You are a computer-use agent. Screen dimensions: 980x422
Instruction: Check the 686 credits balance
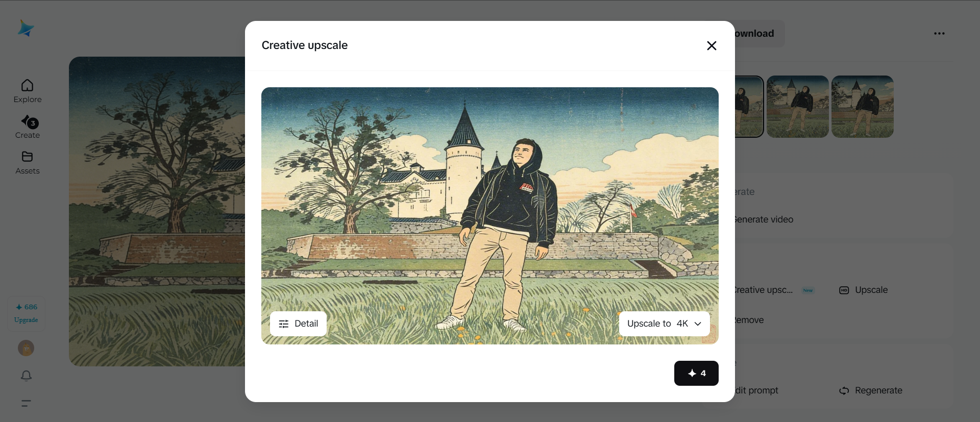tap(27, 307)
